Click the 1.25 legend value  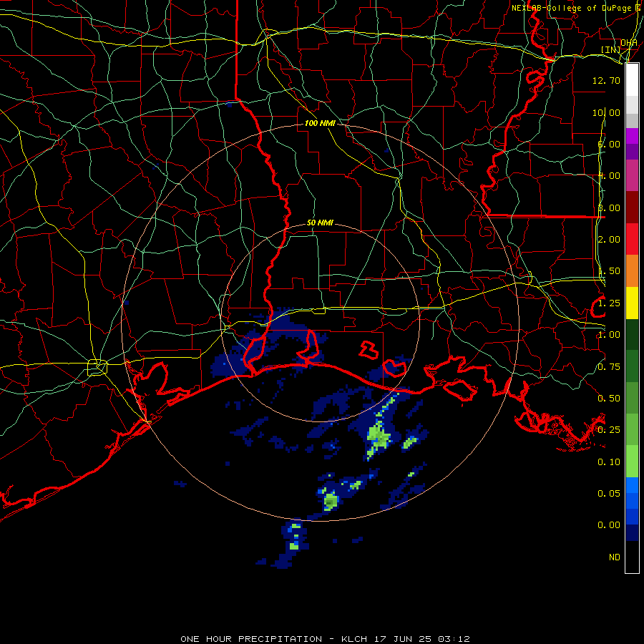click(609, 303)
